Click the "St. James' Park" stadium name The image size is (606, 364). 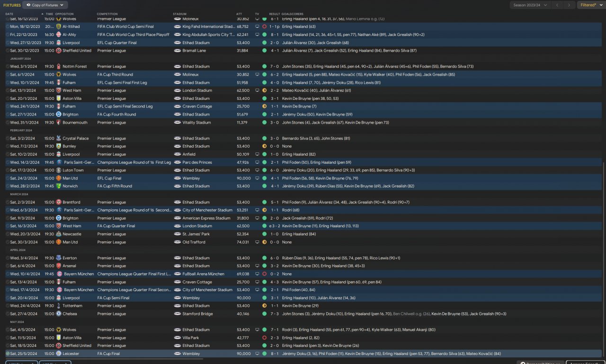pos(196,234)
